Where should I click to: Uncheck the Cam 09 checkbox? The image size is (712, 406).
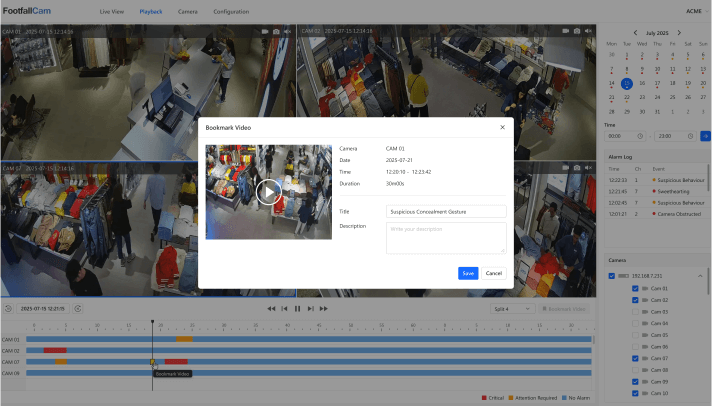(x=635, y=382)
